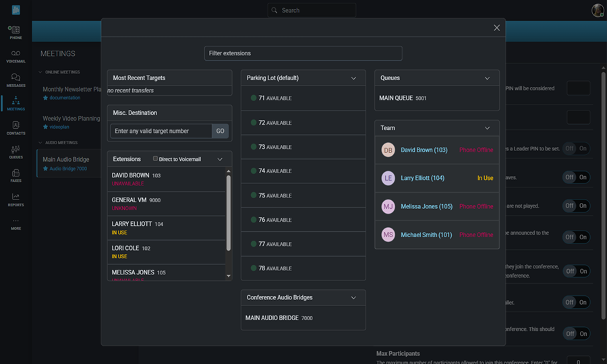Viewport: 607px width, 364px height.
Task: Open the Queues sidebar icon
Action: point(15,152)
